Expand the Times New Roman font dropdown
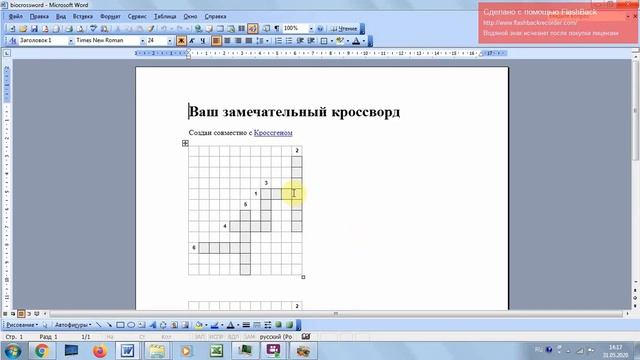 [142, 40]
